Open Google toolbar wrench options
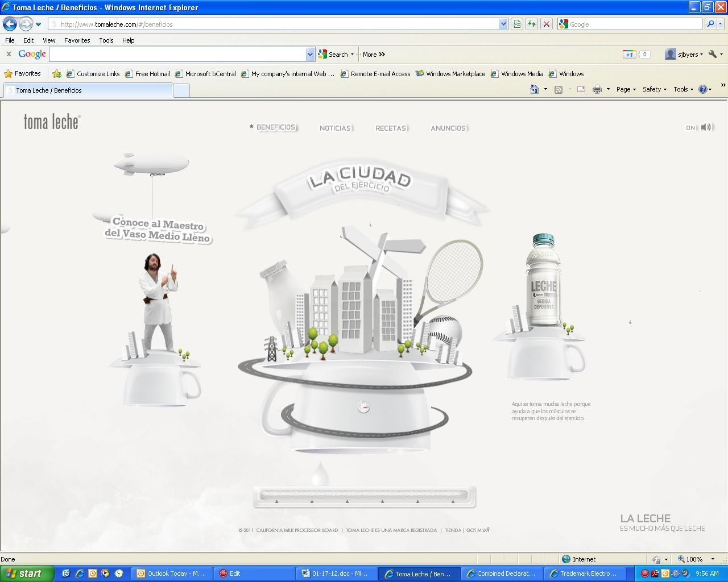 [x=713, y=54]
